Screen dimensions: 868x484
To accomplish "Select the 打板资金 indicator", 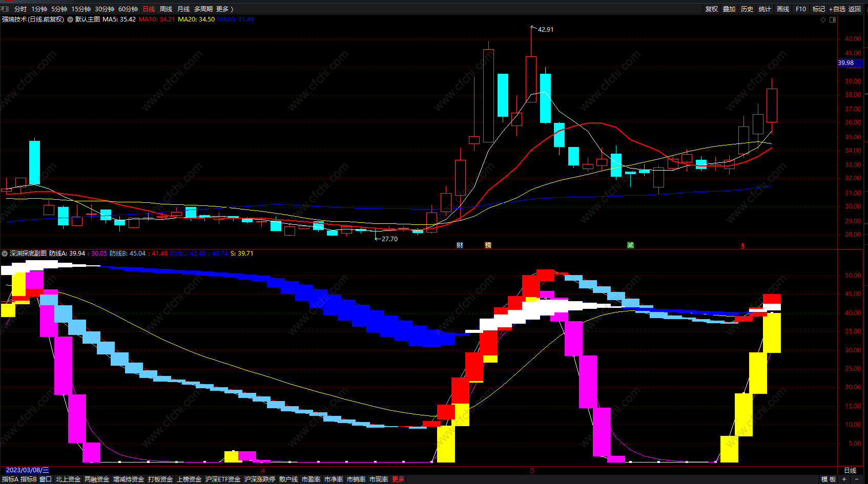I will 160,479.
